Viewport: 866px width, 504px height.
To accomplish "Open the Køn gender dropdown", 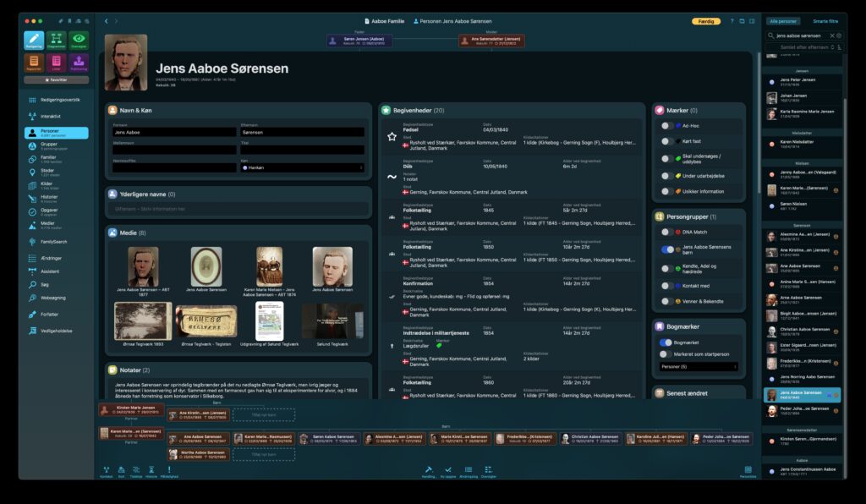I will point(302,168).
